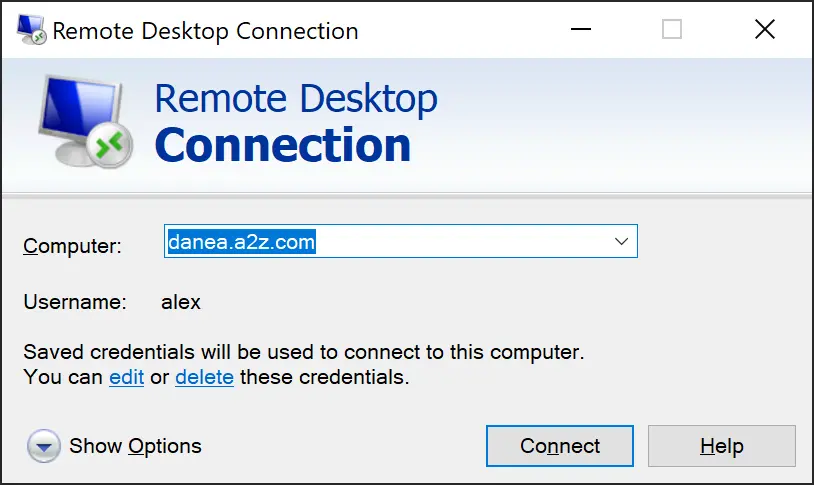Click the greyed-out maximize window button
Image resolution: width=814 pixels, height=485 pixels.
[672, 30]
